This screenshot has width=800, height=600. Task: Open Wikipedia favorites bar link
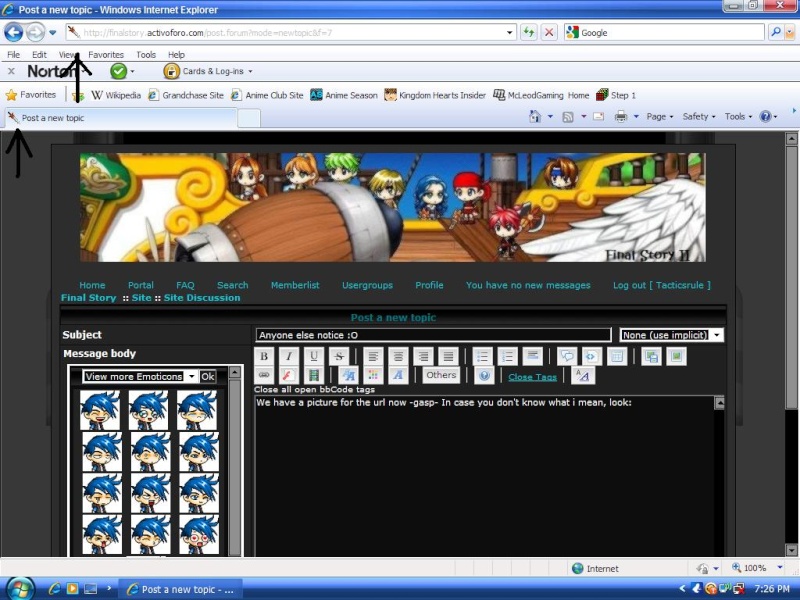pyautogui.click(x=116, y=95)
